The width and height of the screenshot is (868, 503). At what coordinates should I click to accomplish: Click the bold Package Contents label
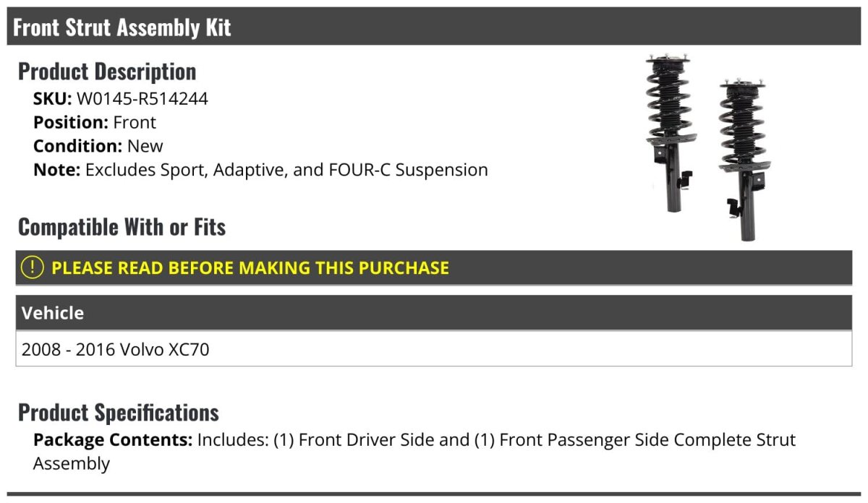[x=112, y=440]
